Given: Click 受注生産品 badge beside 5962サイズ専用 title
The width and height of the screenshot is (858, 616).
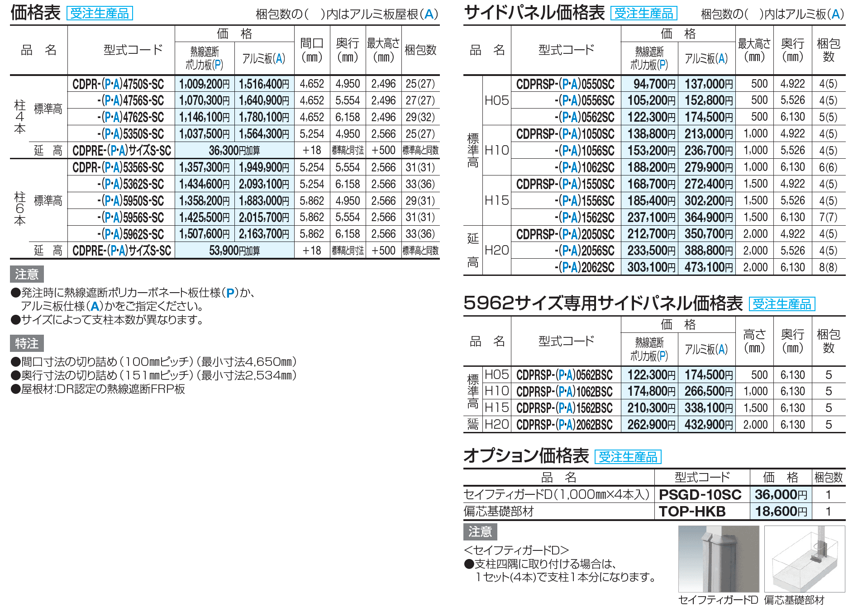Looking at the screenshot, I should (x=782, y=304).
